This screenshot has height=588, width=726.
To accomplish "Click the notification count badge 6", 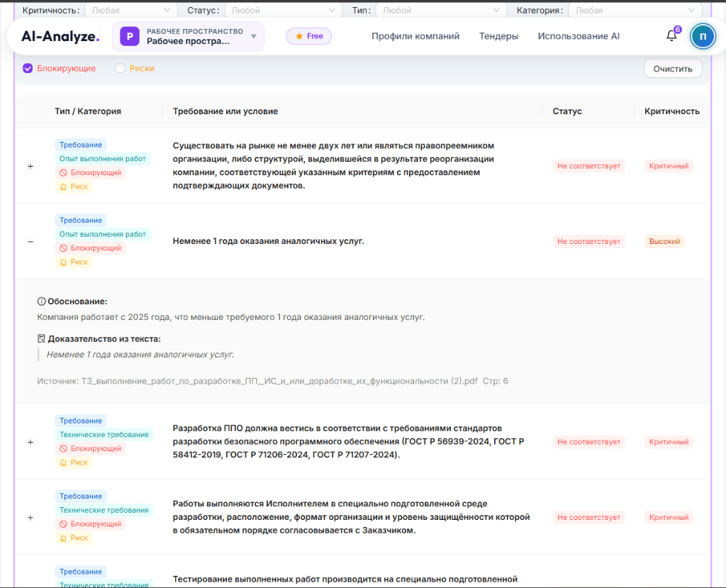I will coord(677,30).
